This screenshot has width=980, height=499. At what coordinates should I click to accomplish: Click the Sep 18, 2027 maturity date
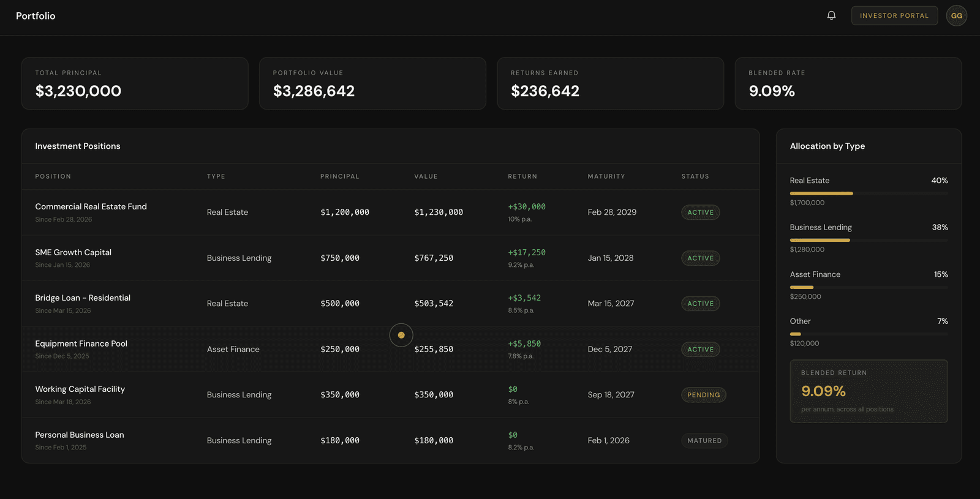coord(611,395)
